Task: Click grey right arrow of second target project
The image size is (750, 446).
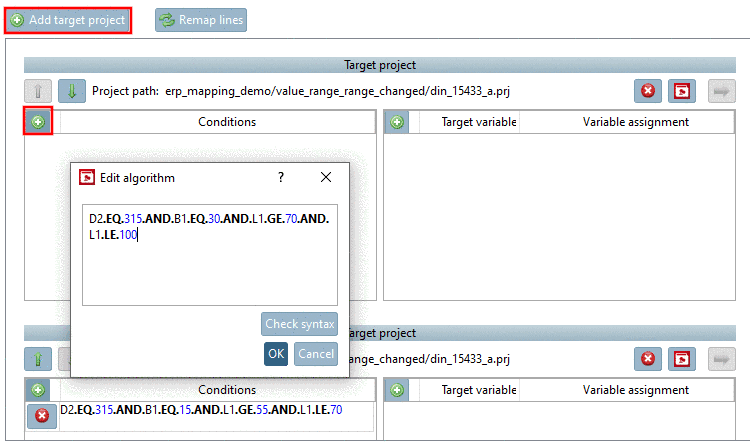Action: click(721, 359)
